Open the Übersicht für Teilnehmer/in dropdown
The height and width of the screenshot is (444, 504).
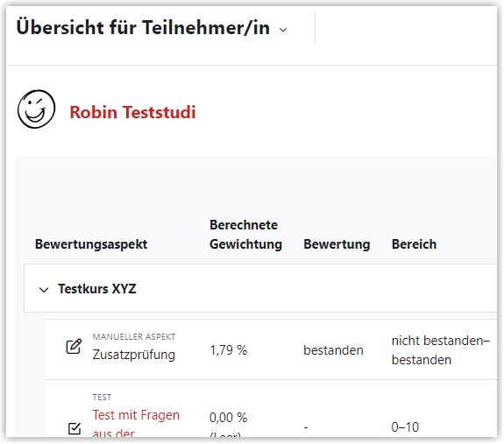pyautogui.click(x=152, y=28)
